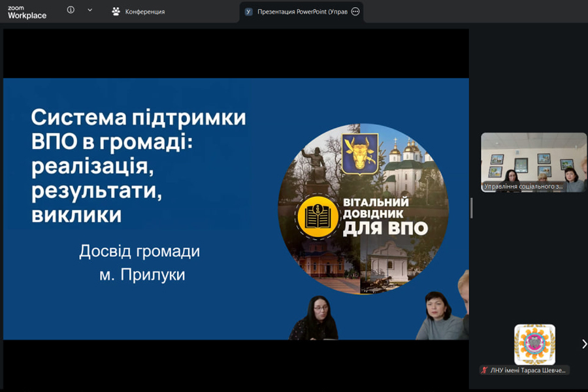
Task: Switch to the Конференция tab
Action: coord(144,11)
